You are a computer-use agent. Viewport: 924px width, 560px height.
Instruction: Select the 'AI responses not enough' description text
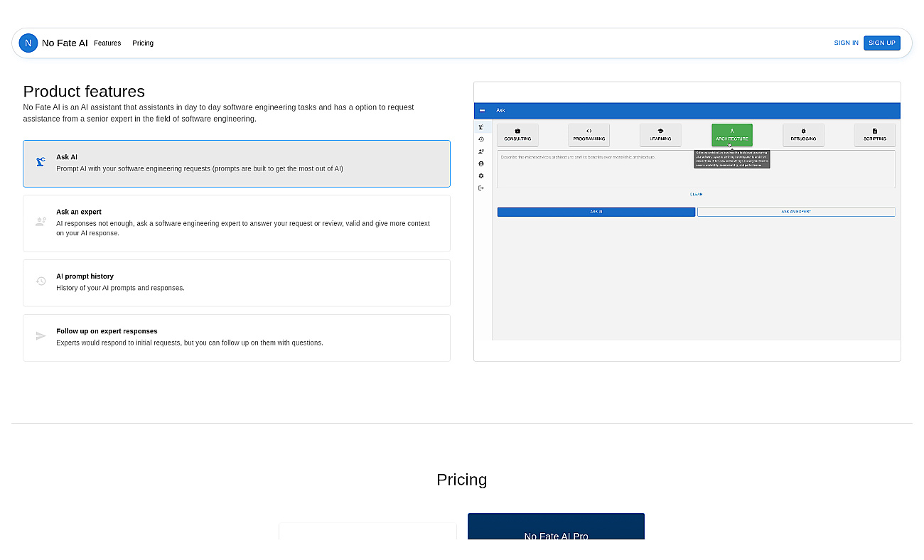(243, 228)
